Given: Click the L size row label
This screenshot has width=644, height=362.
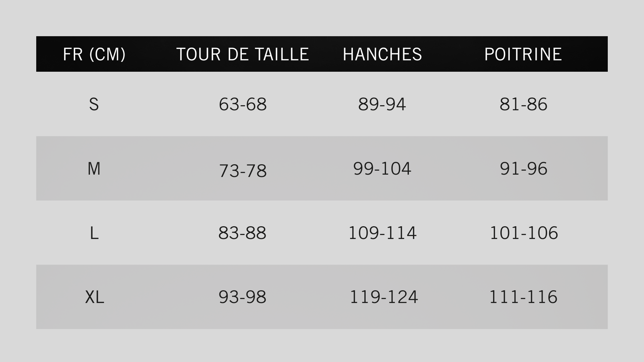Looking at the screenshot, I should [x=94, y=233].
